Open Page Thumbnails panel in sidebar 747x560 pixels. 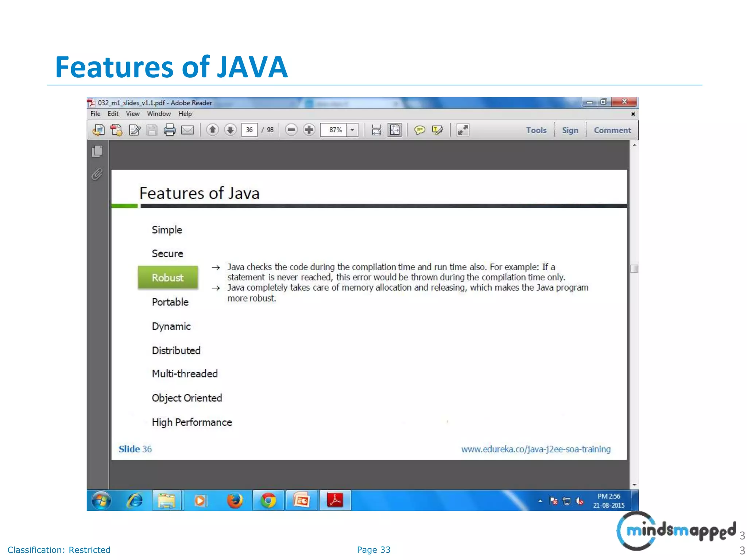click(97, 151)
